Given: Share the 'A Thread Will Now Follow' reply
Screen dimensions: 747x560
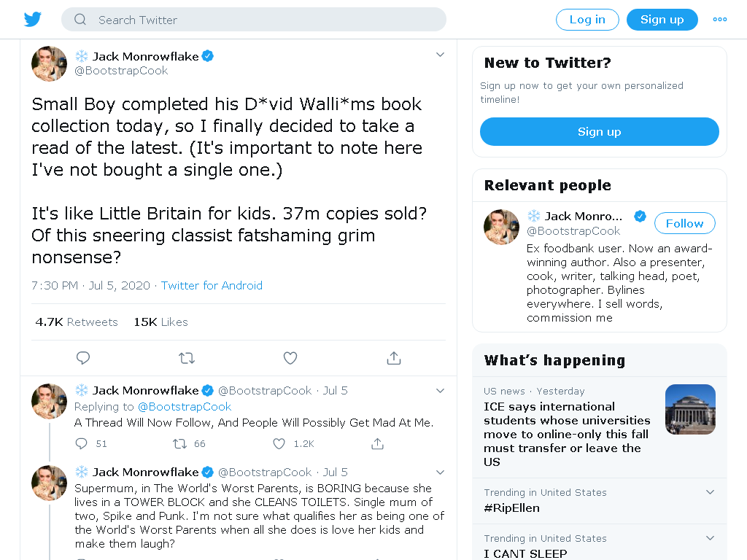Looking at the screenshot, I should [x=377, y=444].
